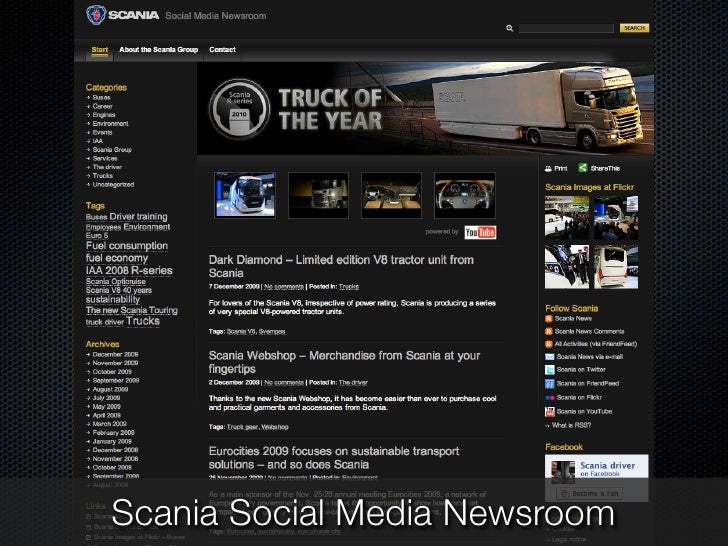728x546 pixels.
Task: Click the Scania V8 40 years tag
Action: pos(119,291)
